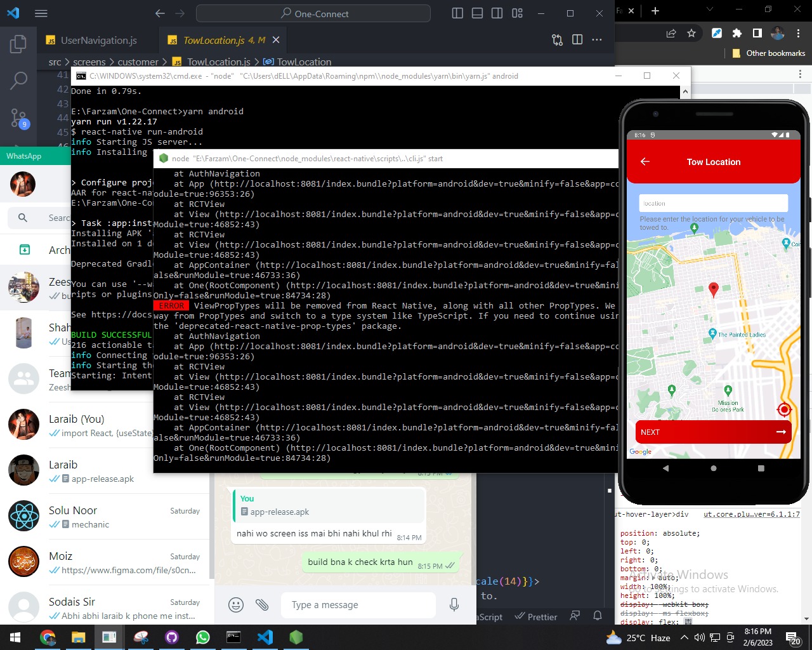Screen dimensions: 812x650
Task: Open the editor More Actions ellipsis menu
Action: click(597, 40)
